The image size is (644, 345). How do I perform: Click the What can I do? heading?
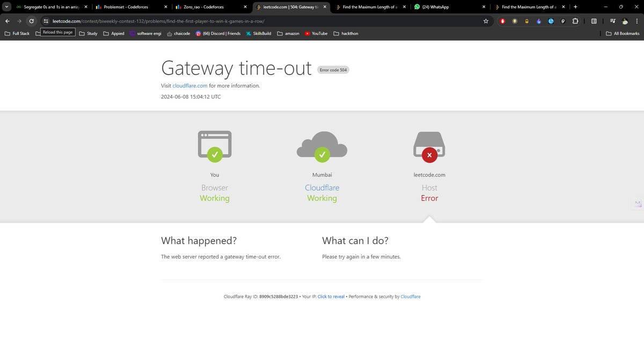pos(355,240)
